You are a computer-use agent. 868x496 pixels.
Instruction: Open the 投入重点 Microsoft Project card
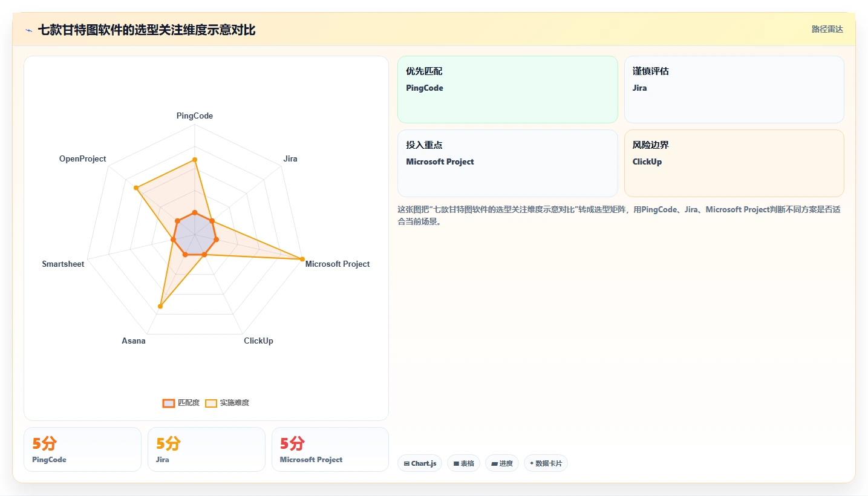point(507,163)
